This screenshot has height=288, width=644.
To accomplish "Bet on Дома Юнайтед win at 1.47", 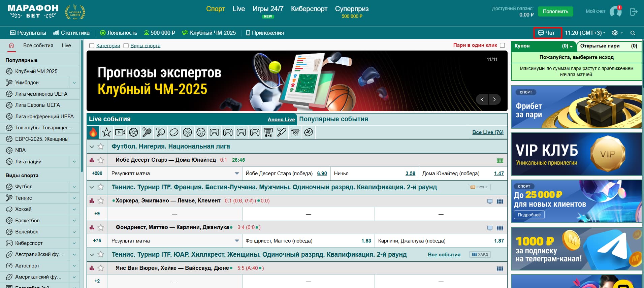I will 499,173.
